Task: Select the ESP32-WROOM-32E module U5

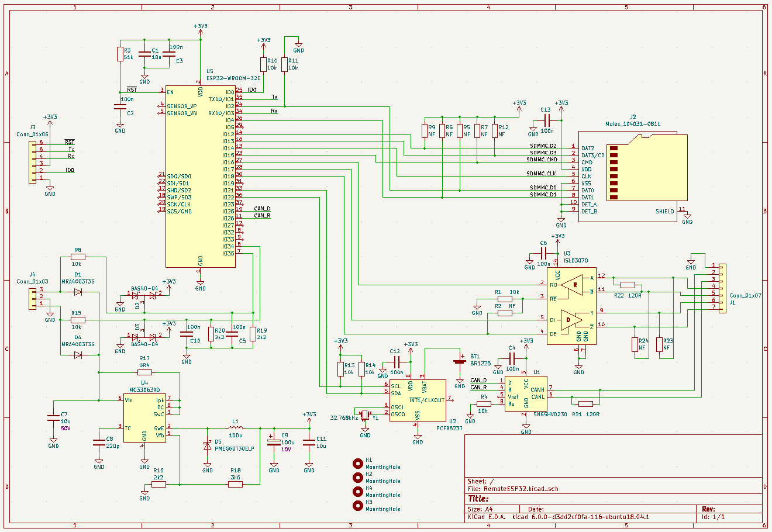Action: click(x=200, y=175)
